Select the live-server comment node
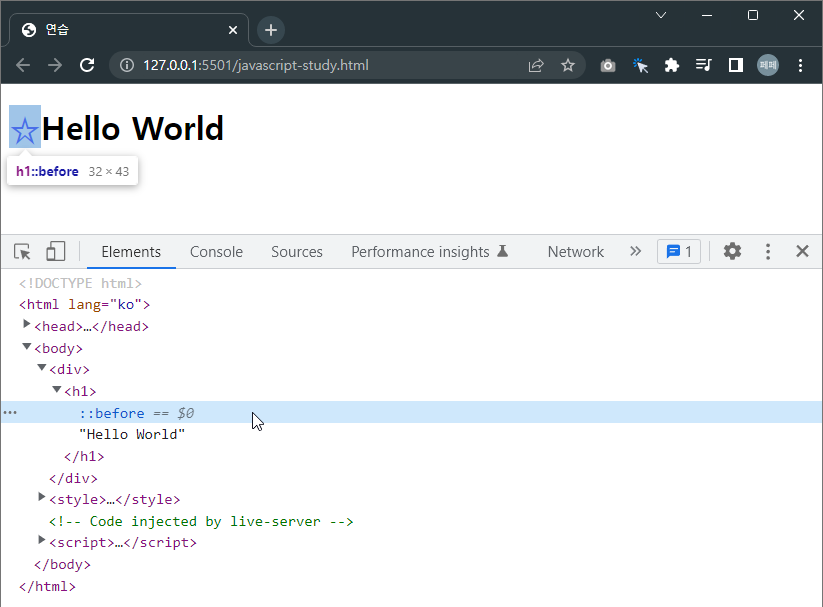Viewport: 823px width, 607px height. 201,521
